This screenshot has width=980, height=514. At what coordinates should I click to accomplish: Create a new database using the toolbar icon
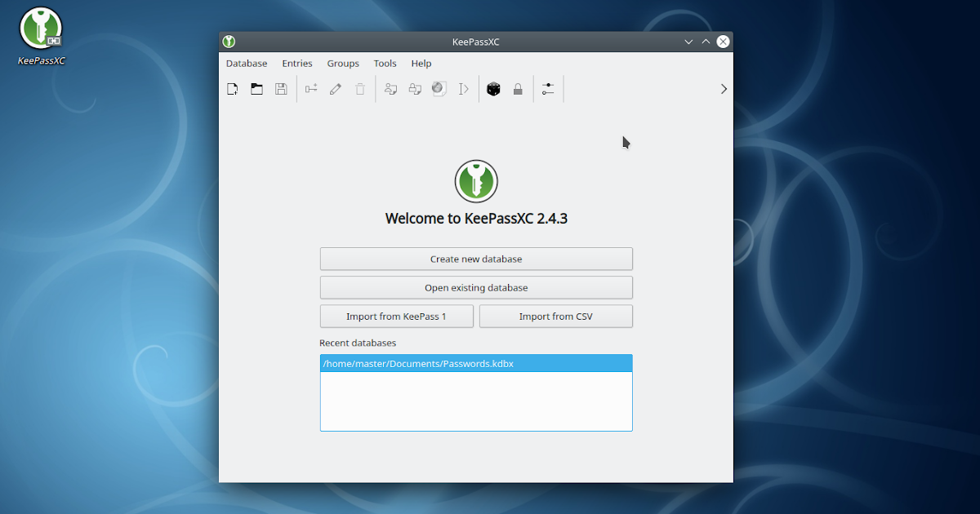pos(232,88)
